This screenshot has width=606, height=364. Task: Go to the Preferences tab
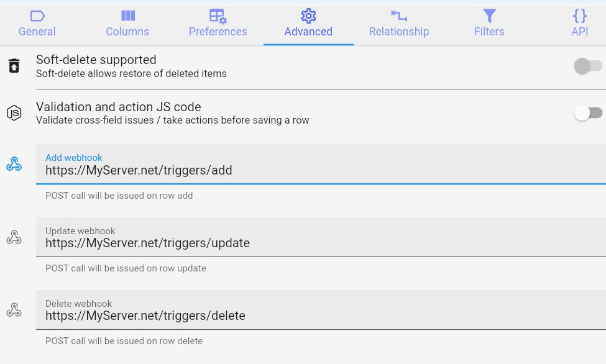tap(218, 31)
